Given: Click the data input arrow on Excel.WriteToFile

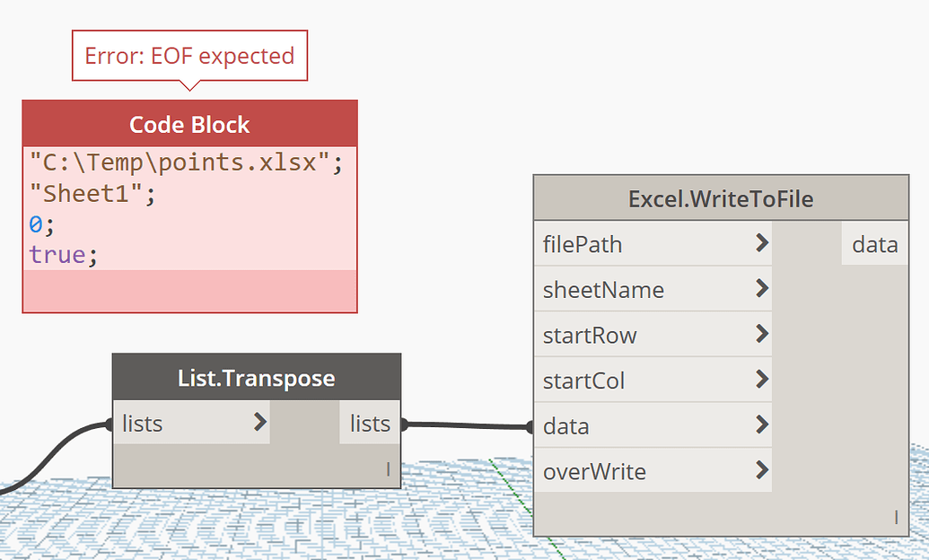Looking at the screenshot, I should [x=764, y=424].
